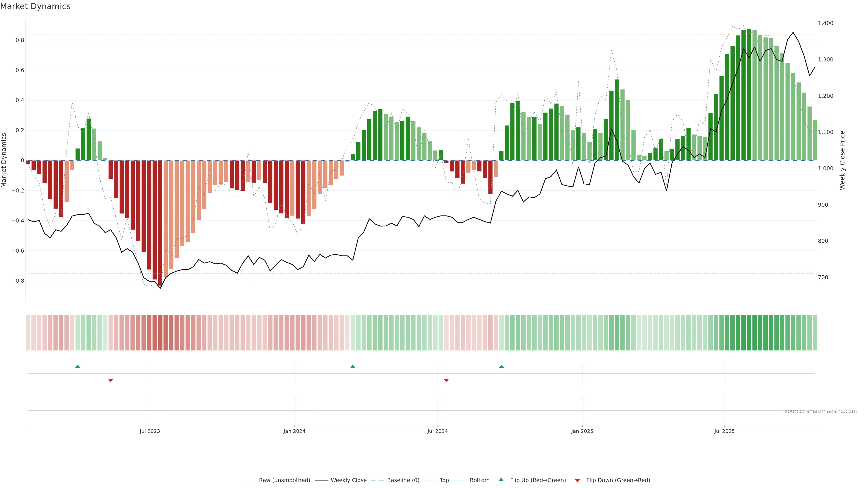Click the Jul 2023 axis label
Image resolution: width=868 pixels, height=488 pixels.
(150, 431)
